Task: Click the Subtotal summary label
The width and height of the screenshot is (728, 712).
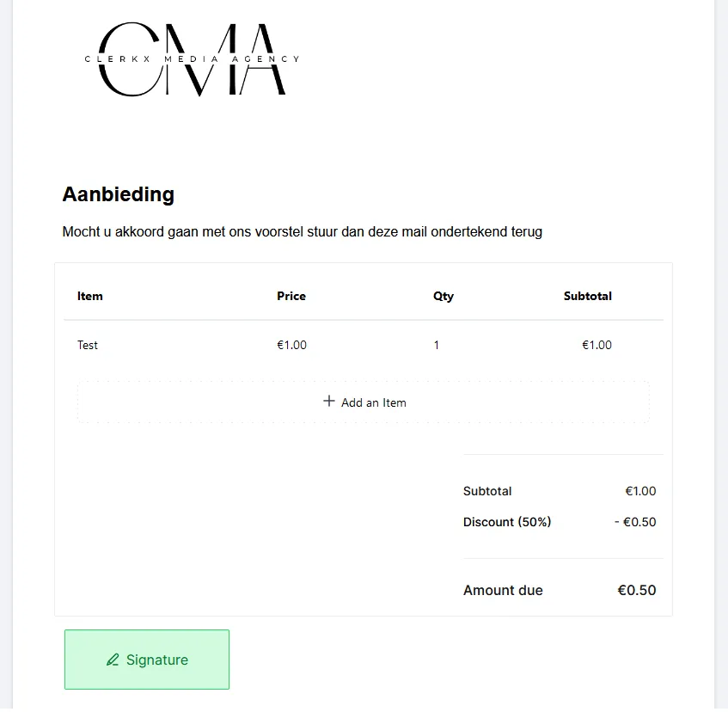Action: [x=487, y=491]
